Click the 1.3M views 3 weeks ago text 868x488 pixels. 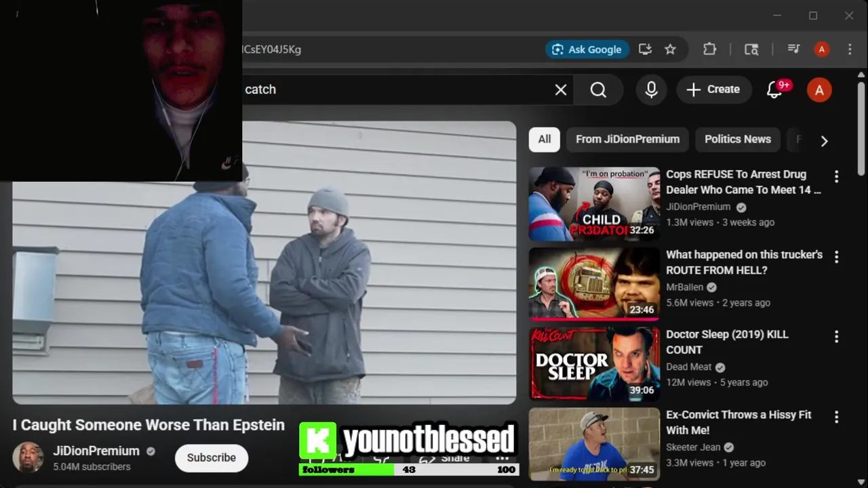tap(720, 222)
